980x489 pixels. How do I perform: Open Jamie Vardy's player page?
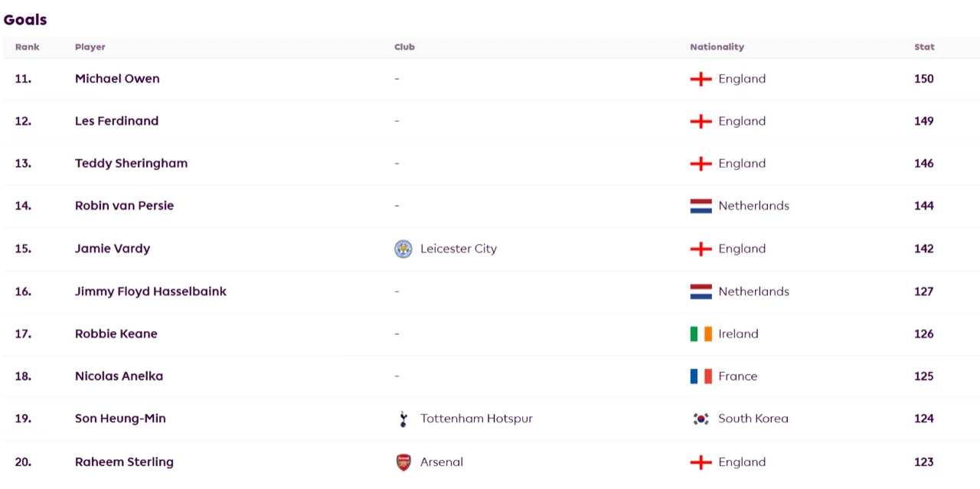click(113, 249)
